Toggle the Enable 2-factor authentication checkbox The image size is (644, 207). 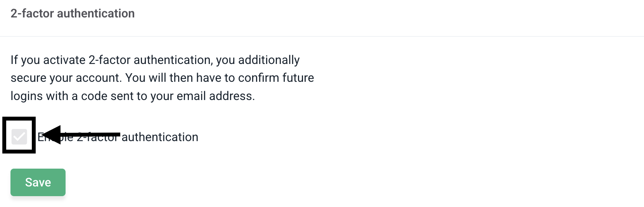(x=19, y=137)
